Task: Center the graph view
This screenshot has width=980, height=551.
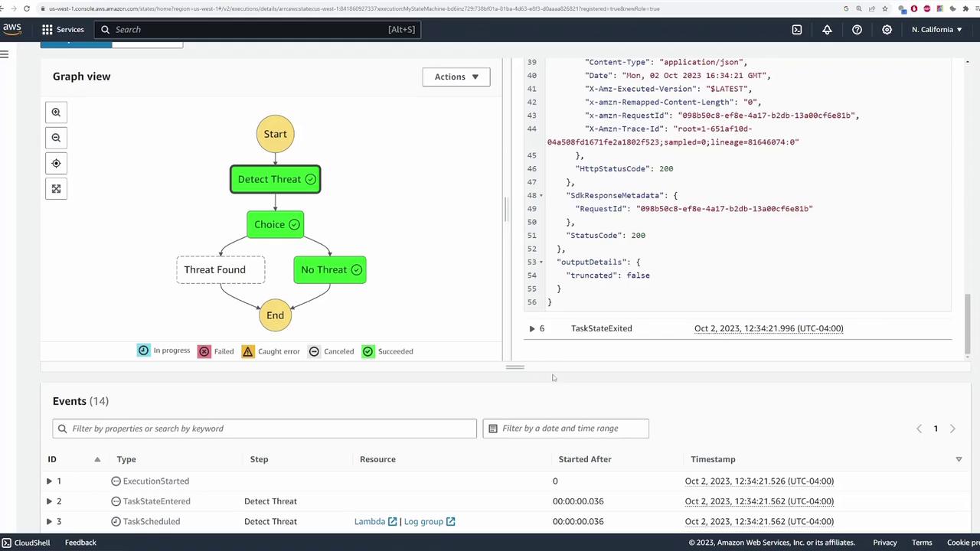Action: tap(56, 163)
